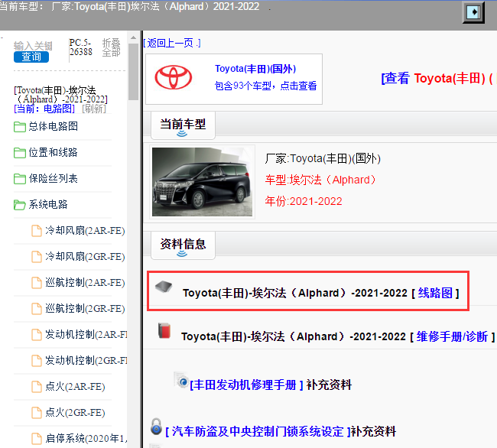Image resolution: width=497 pixels, height=448 pixels.
Task: Click the 年份:2021-2022 text
Action: click(x=304, y=201)
